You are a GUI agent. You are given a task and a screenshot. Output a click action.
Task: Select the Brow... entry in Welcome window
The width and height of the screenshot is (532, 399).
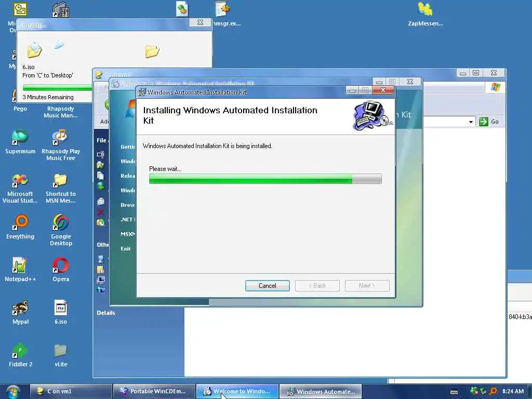coord(128,205)
